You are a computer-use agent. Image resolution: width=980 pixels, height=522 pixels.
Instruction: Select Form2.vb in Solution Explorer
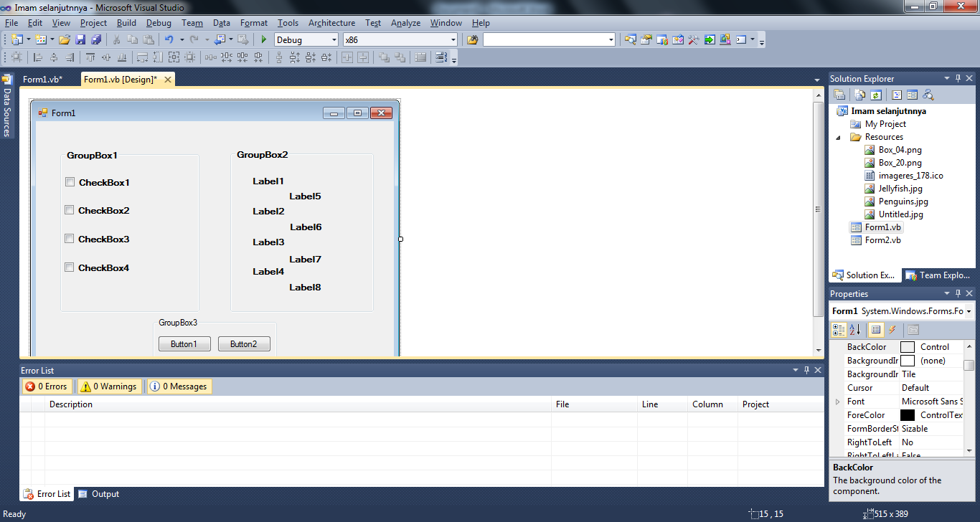tap(882, 240)
